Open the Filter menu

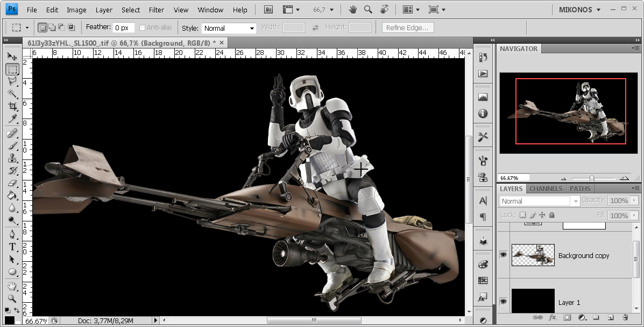click(x=156, y=10)
